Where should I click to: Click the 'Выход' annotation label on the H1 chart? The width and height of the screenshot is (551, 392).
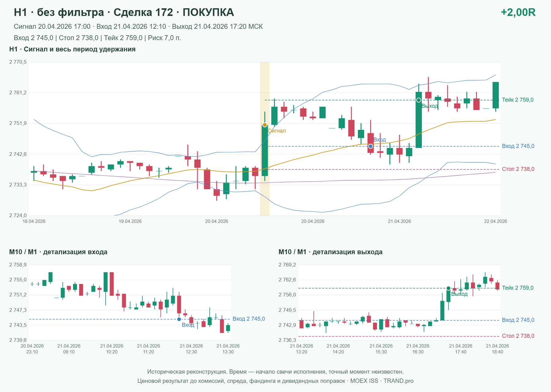(430, 106)
